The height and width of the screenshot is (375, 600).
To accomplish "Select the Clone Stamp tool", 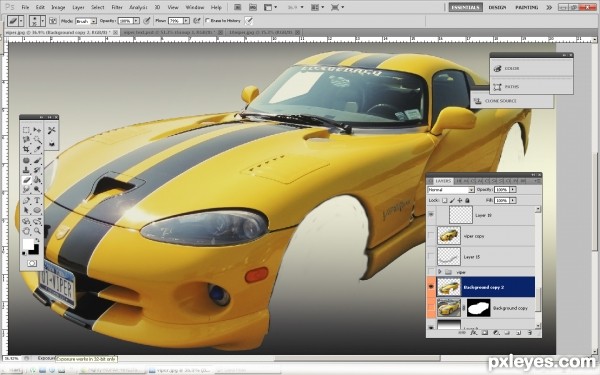I will pos(26,170).
